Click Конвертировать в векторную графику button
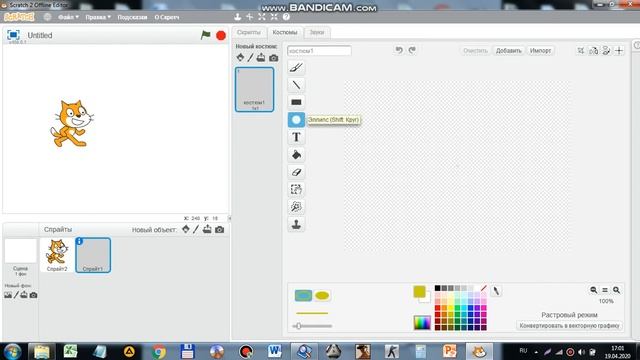 [569, 326]
